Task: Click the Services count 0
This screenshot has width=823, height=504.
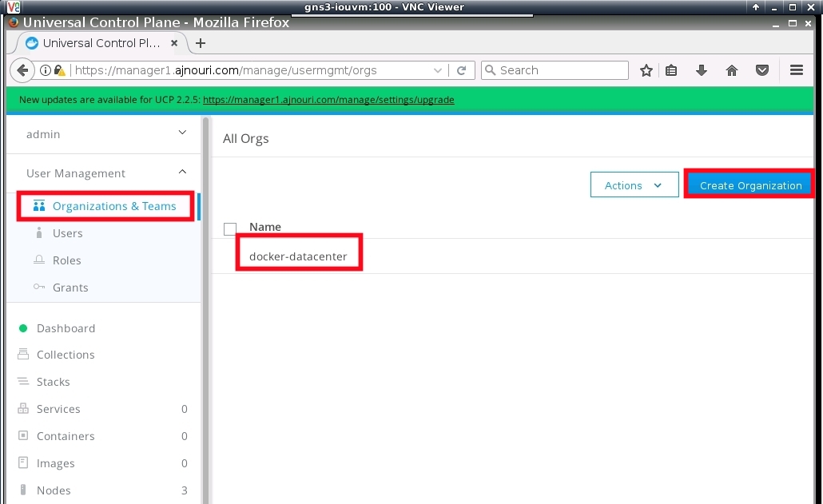Action: coord(185,409)
